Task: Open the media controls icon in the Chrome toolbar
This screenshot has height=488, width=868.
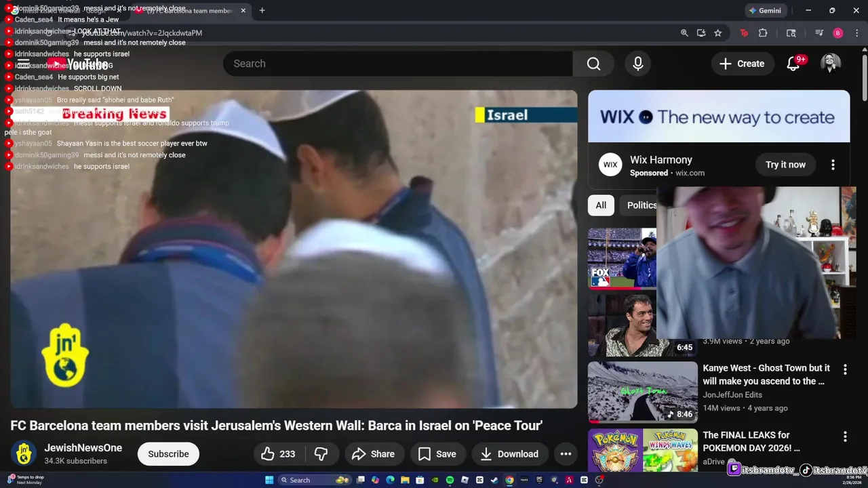Action: tap(819, 33)
